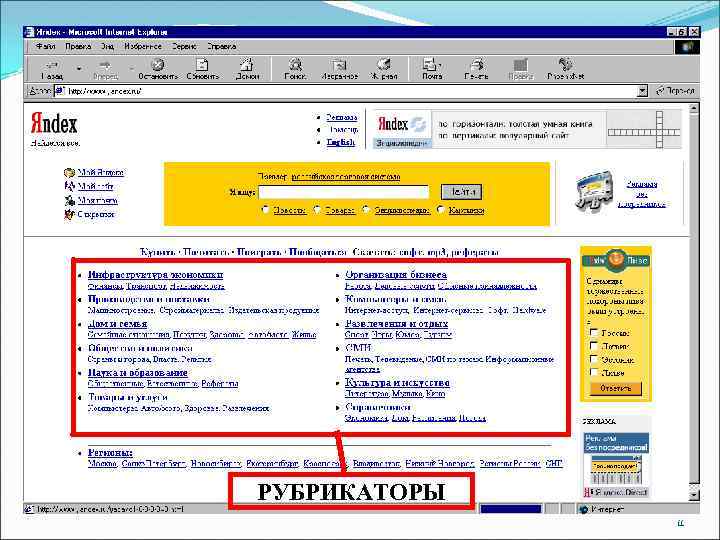Click the page icon in address bar
The height and width of the screenshot is (540, 720).
pos(60,91)
